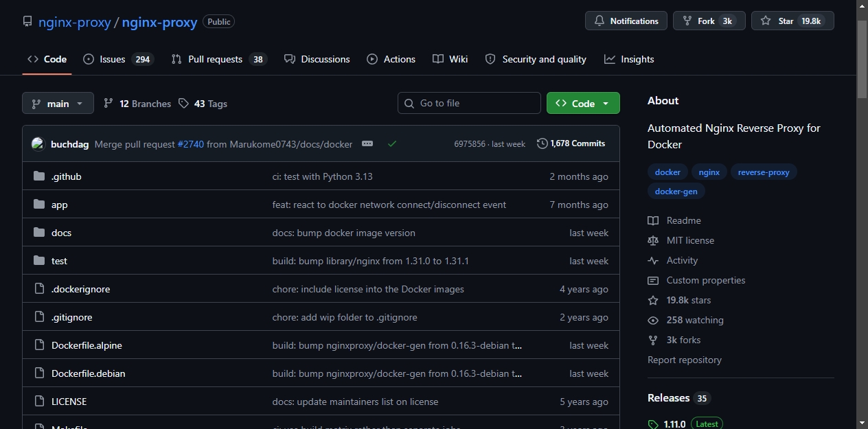
Task: Open commit 'ci: test with Python 3.13'
Action: 322,176
